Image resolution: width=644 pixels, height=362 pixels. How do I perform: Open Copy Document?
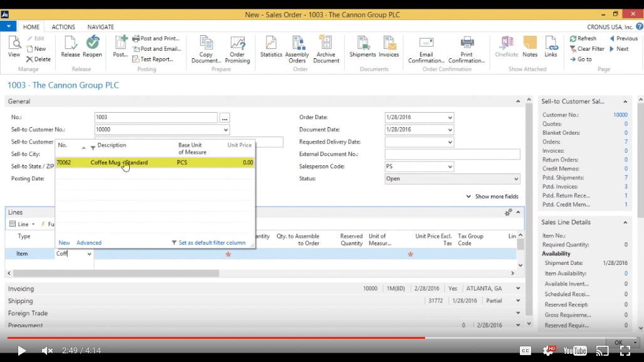206,49
